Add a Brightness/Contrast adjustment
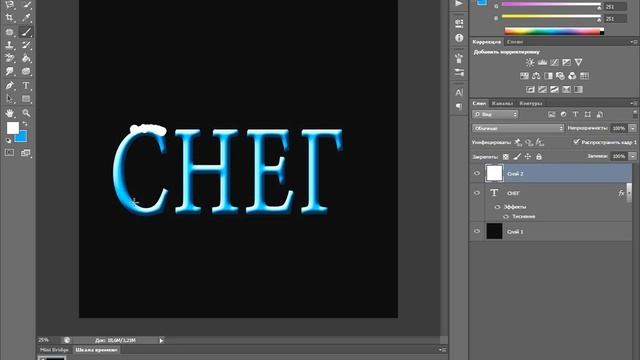 (x=530, y=62)
